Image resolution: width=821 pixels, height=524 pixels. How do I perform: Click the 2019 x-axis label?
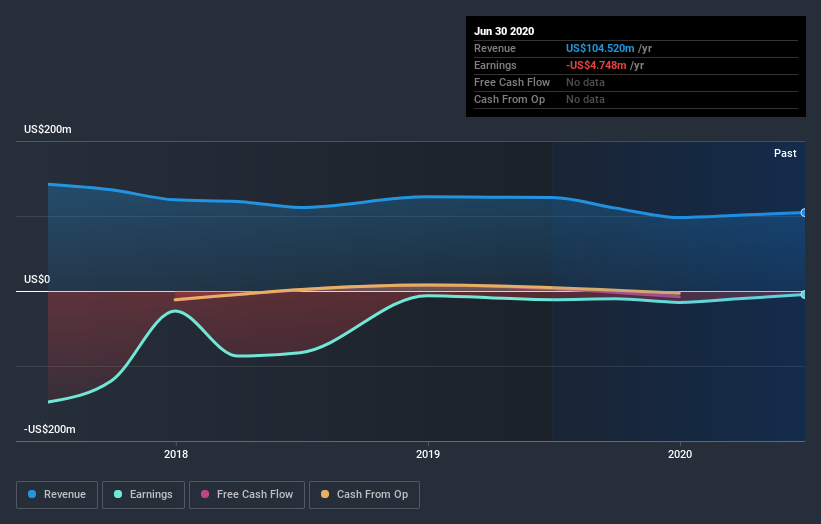pos(428,454)
